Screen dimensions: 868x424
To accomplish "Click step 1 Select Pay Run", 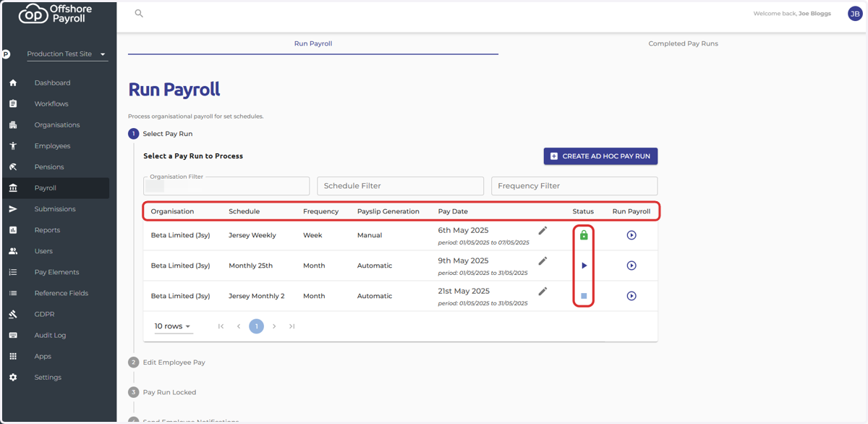I will (x=161, y=134).
